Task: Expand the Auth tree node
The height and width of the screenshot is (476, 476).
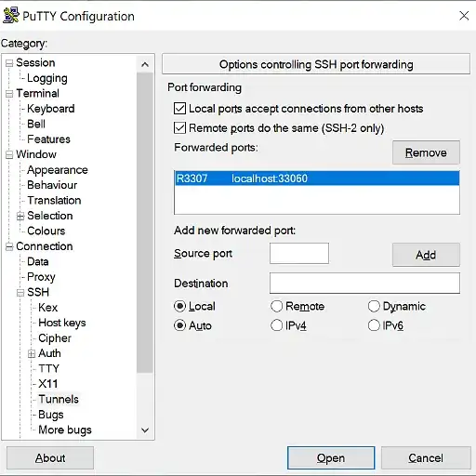Action: (x=32, y=353)
